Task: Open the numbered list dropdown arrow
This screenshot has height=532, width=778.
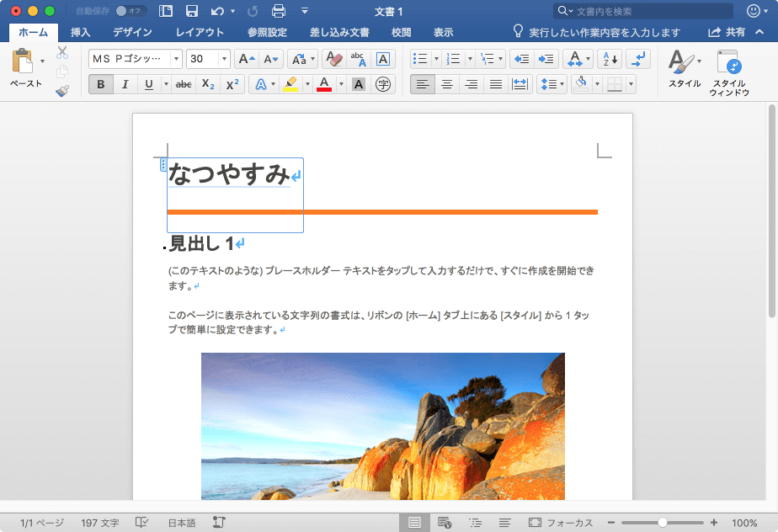Action: (470, 59)
